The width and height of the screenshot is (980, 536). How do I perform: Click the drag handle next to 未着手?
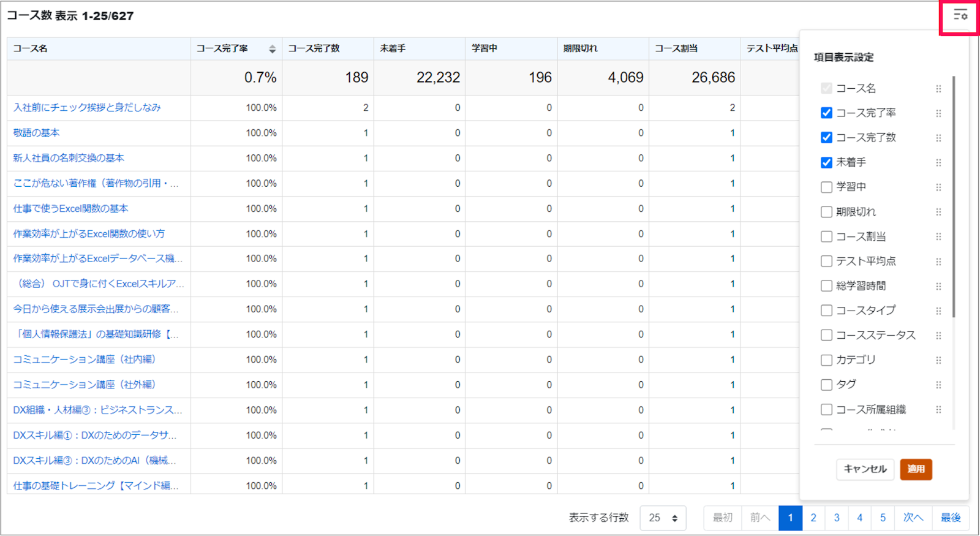point(938,162)
